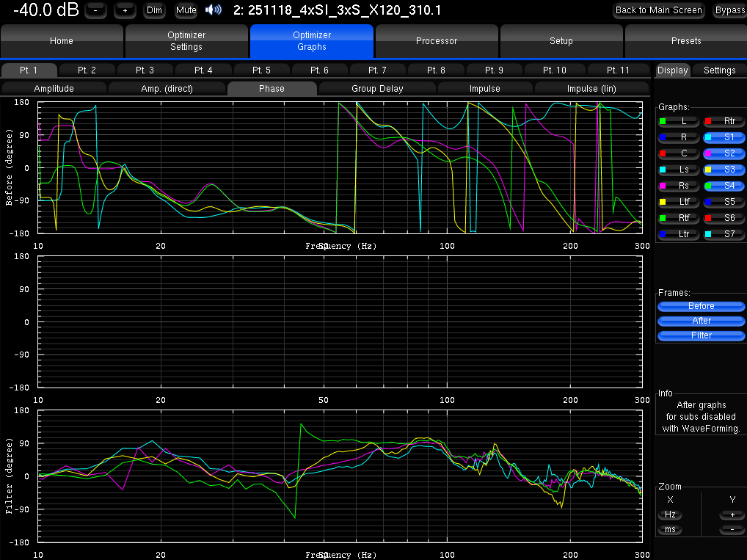747x560 pixels.
Task: Set X axis zoom to Hz
Action: [669, 514]
